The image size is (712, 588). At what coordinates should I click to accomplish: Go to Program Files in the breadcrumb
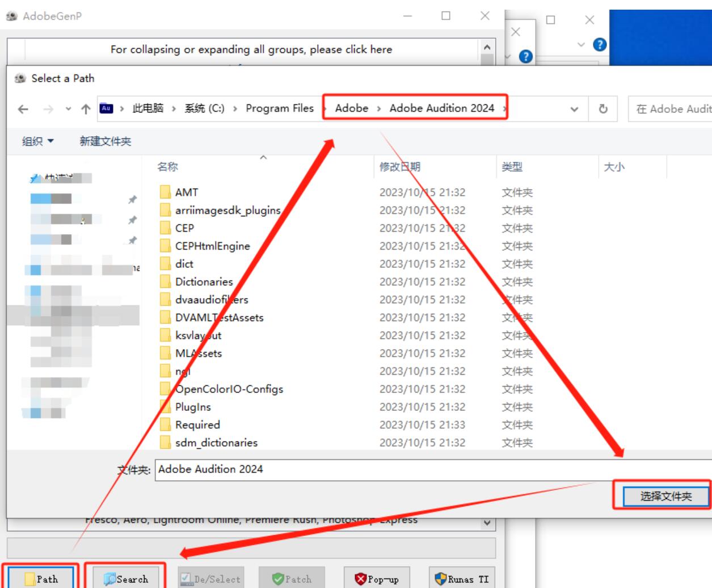pos(280,108)
